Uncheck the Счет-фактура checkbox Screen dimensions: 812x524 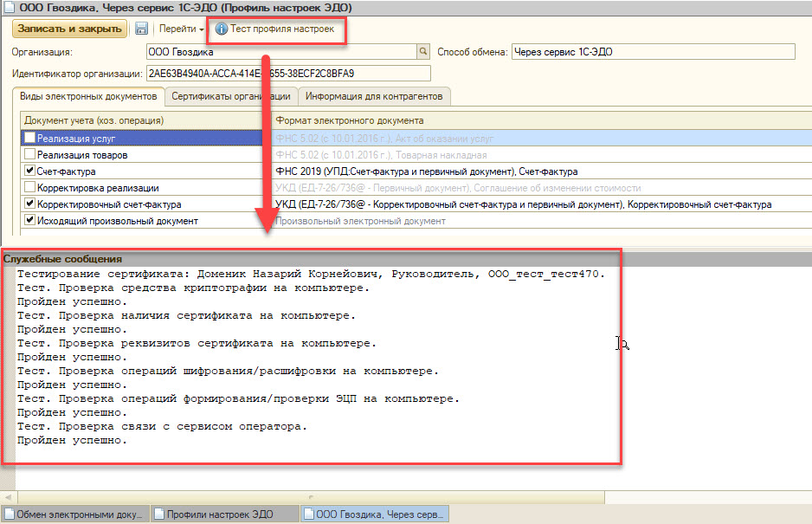pyautogui.click(x=30, y=171)
